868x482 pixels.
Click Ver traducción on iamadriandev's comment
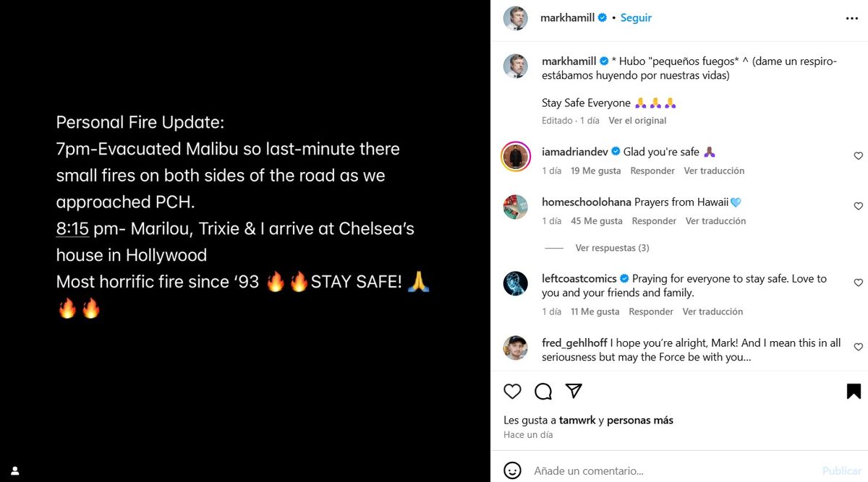coord(714,171)
